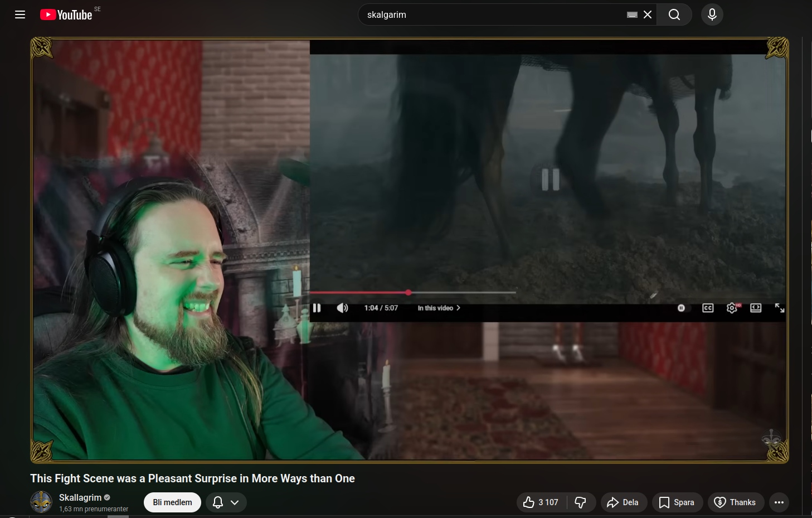This screenshot has height=518, width=812.
Task: Open the hamburger guide menu
Action: [x=20, y=14]
